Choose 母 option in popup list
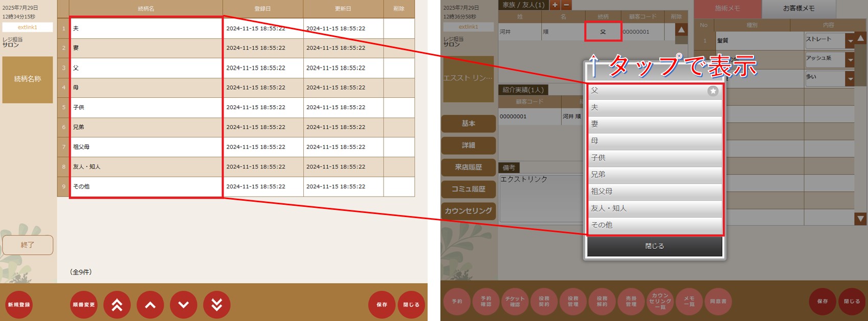 coord(655,141)
